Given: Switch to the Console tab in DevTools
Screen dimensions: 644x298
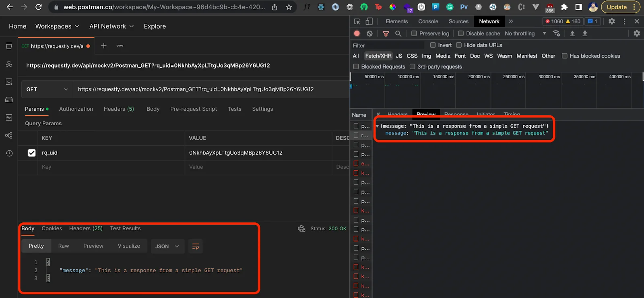Looking at the screenshot, I should tap(428, 21).
